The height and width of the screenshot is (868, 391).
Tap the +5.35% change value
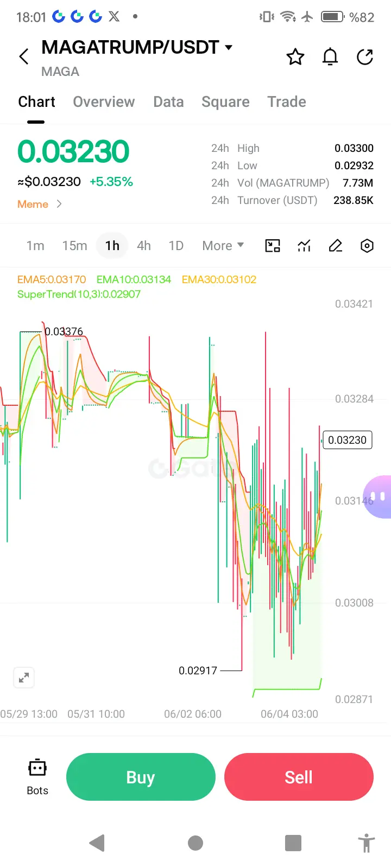(x=111, y=182)
